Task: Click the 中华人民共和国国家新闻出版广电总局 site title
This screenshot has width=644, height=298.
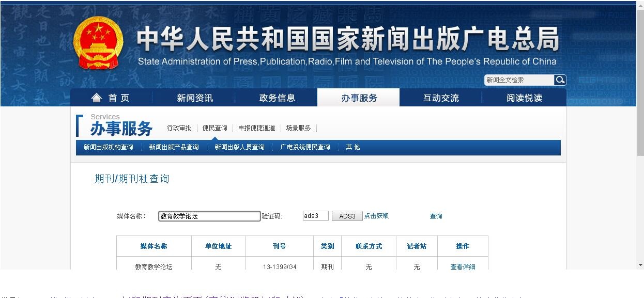Action: pos(348,39)
